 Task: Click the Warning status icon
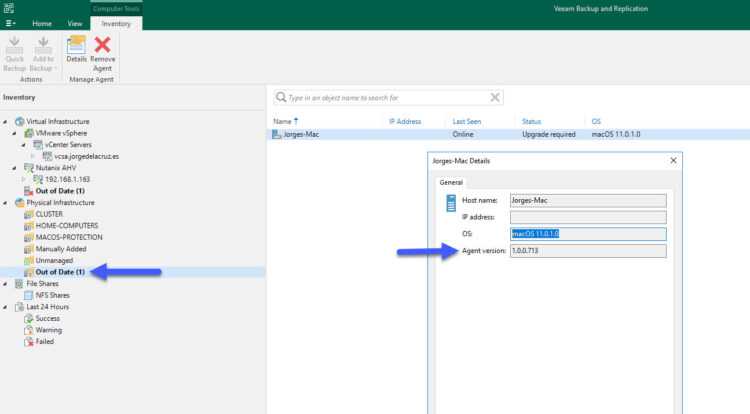[x=29, y=330]
